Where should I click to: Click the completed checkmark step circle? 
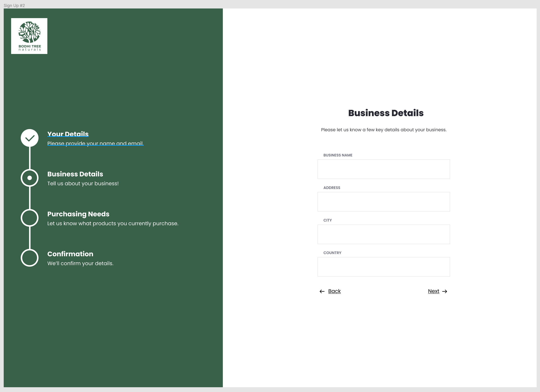(30, 138)
